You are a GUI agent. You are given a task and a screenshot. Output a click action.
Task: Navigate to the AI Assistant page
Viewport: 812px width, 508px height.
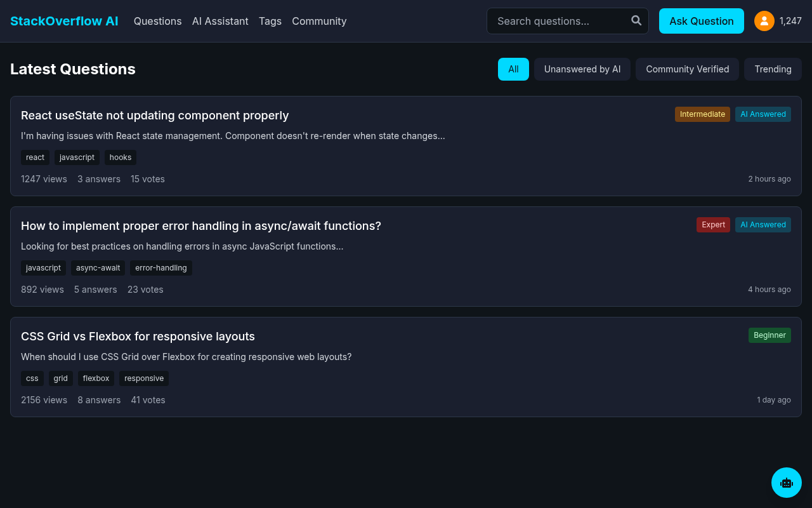click(220, 21)
